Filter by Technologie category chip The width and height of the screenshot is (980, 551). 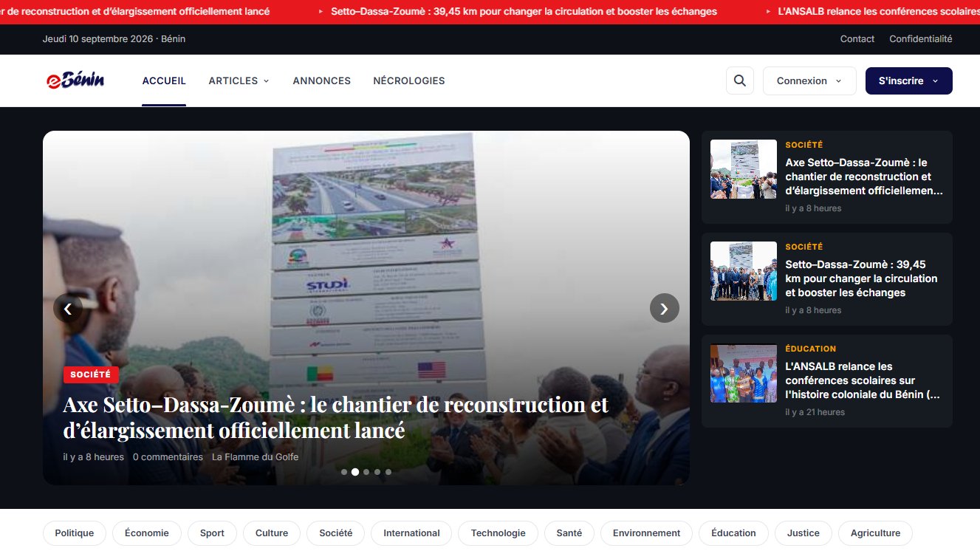point(498,533)
